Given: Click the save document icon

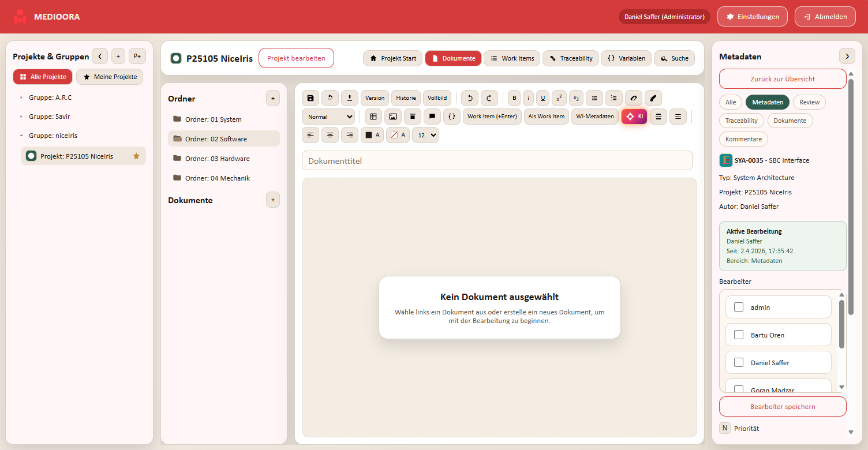Looking at the screenshot, I should pyautogui.click(x=310, y=98).
